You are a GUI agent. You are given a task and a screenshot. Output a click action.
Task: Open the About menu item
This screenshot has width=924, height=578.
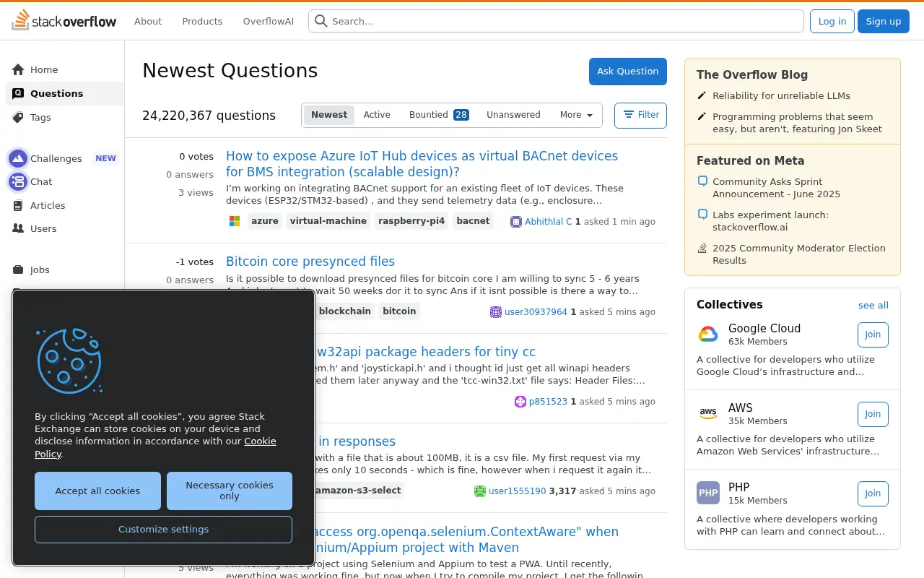pyautogui.click(x=148, y=21)
